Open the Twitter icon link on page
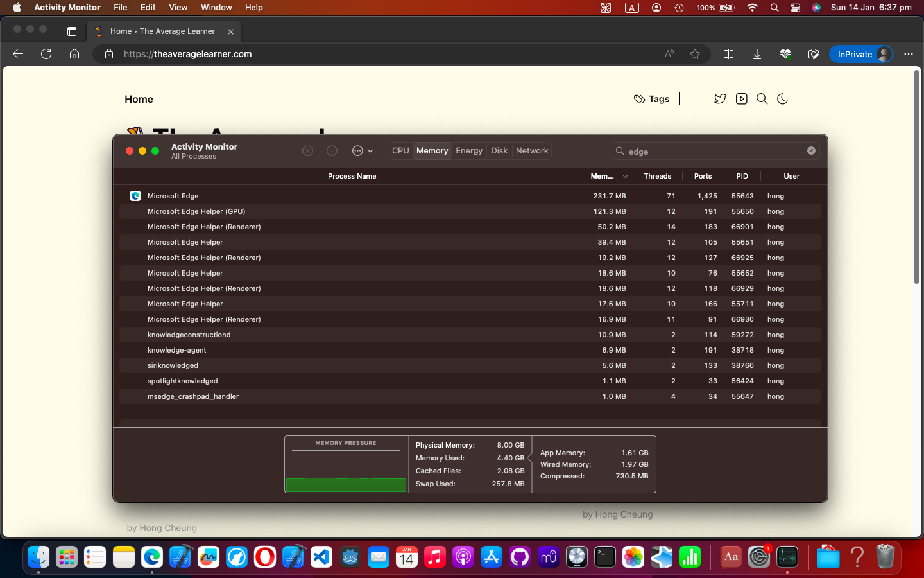The width and height of the screenshot is (924, 578). point(720,99)
